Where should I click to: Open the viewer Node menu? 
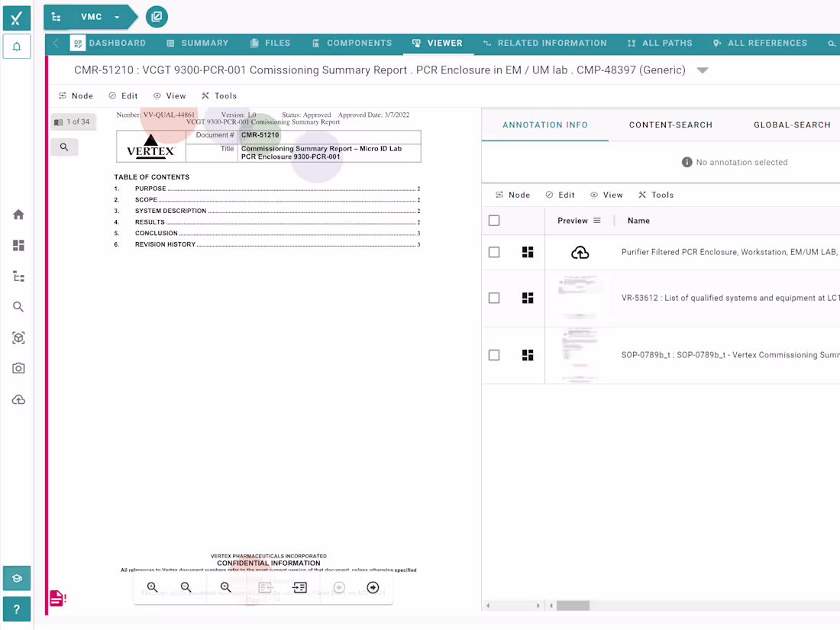point(76,96)
